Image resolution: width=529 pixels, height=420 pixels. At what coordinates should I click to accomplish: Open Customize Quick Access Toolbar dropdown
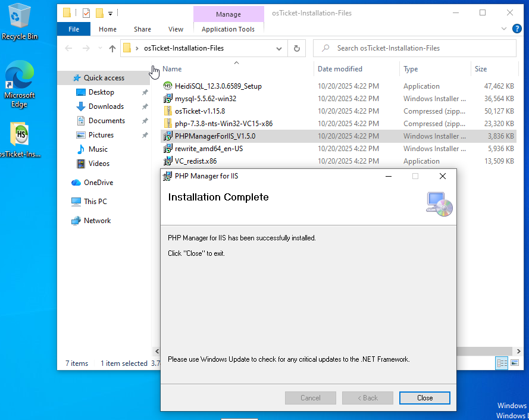point(110,14)
